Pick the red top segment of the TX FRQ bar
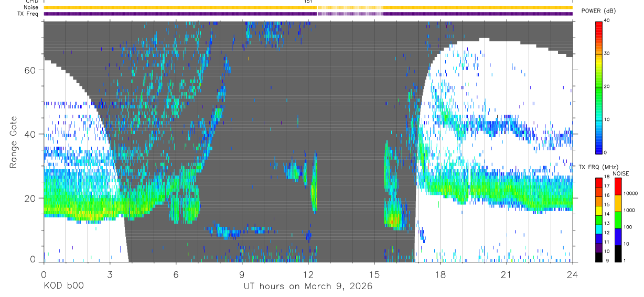644x297 pixels. [x=599, y=182]
